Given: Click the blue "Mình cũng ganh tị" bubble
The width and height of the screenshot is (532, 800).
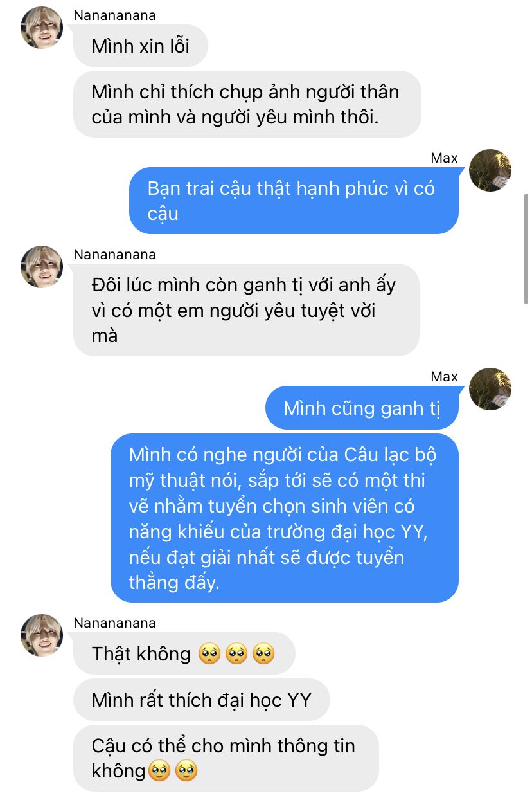Looking at the screenshot, I should [x=362, y=408].
